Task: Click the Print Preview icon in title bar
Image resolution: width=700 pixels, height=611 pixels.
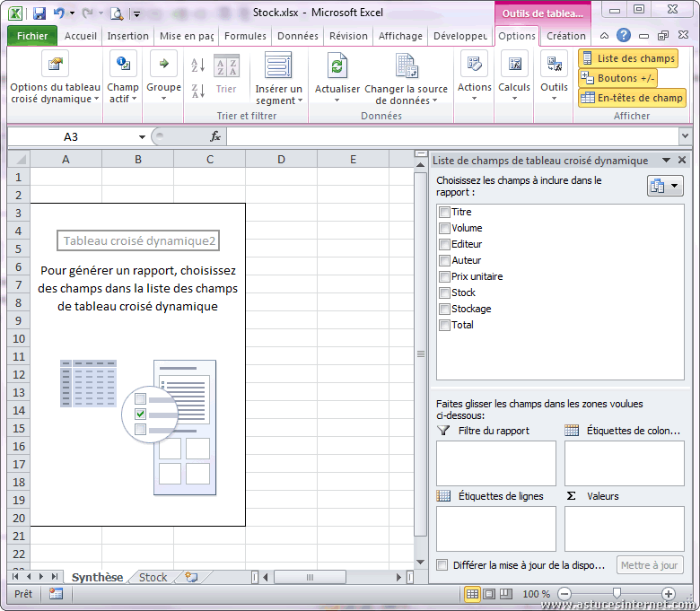Action: pyautogui.click(x=117, y=13)
